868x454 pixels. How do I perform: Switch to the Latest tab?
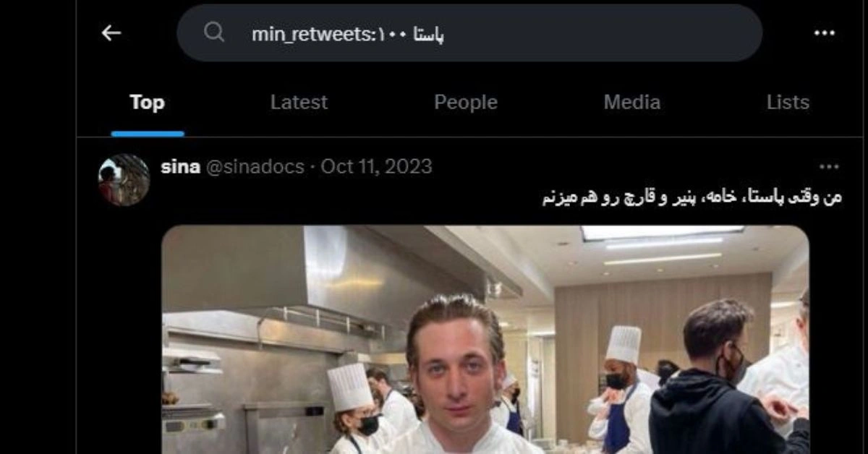299,103
